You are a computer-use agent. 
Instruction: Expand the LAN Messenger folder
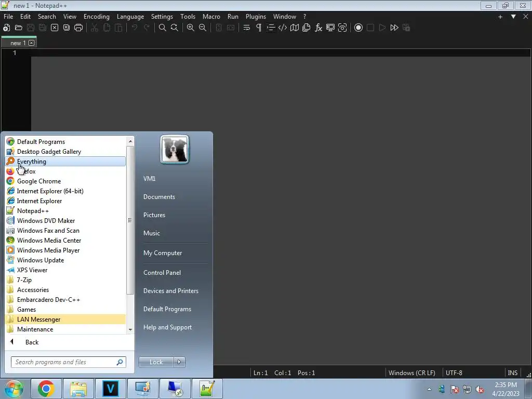coord(65,320)
